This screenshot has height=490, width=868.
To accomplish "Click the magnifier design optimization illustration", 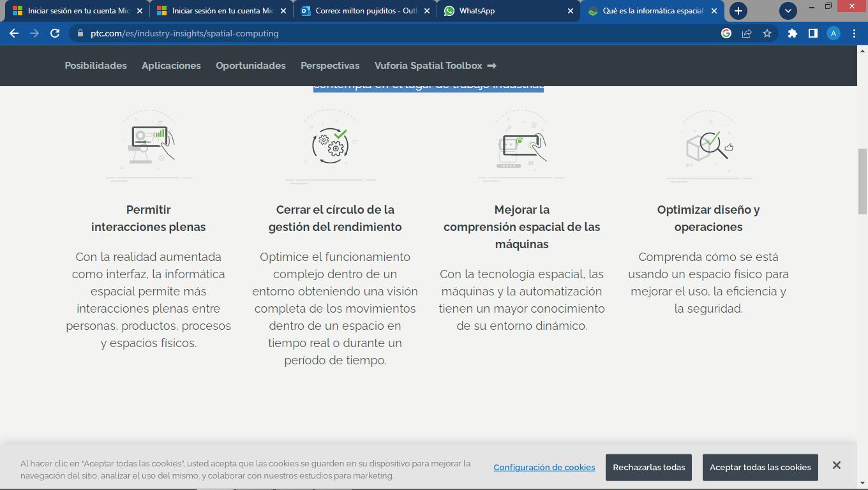I will point(709,145).
